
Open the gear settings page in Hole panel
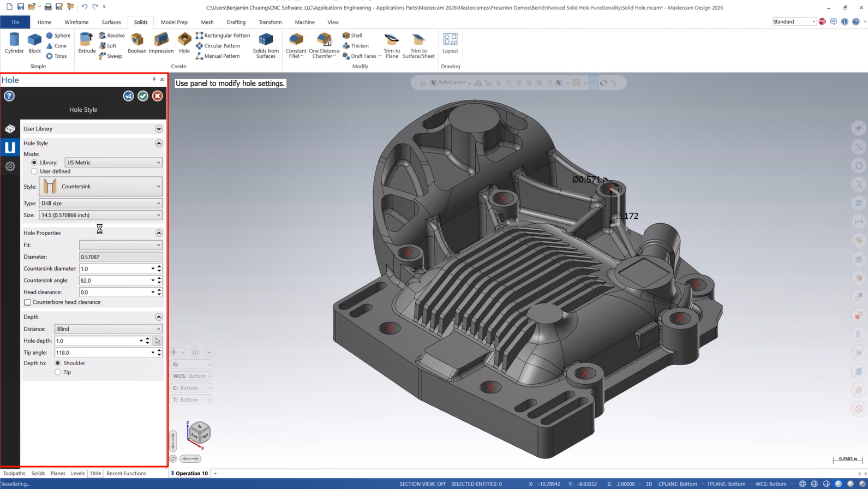tap(10, 166)
